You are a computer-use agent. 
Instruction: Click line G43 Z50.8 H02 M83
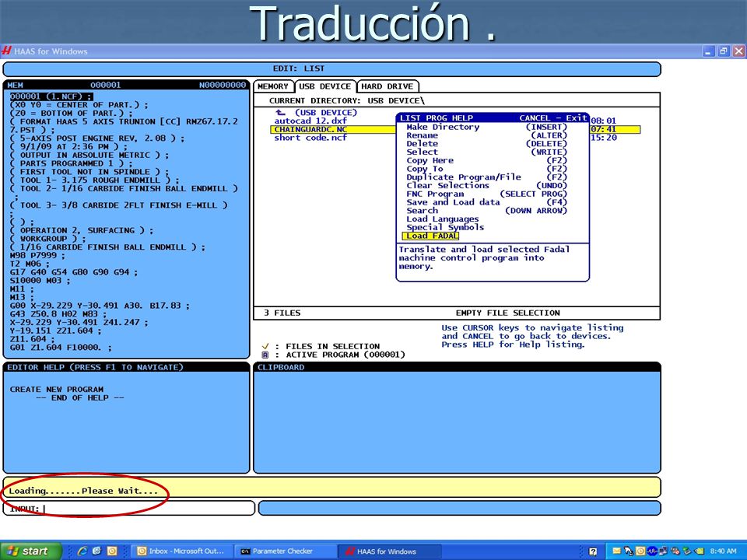(x=58, y=313)
